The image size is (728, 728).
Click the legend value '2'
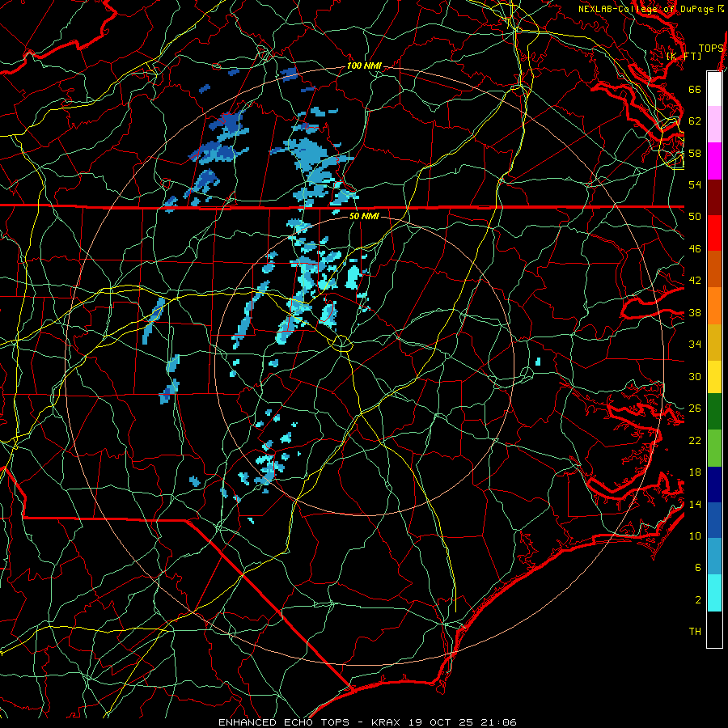tap(698, 600)
